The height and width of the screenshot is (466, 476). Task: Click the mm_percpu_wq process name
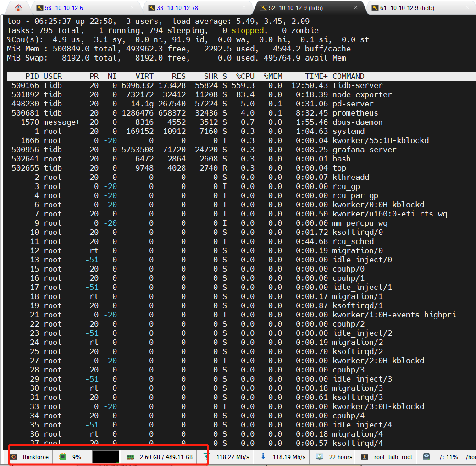pos(360,223)
